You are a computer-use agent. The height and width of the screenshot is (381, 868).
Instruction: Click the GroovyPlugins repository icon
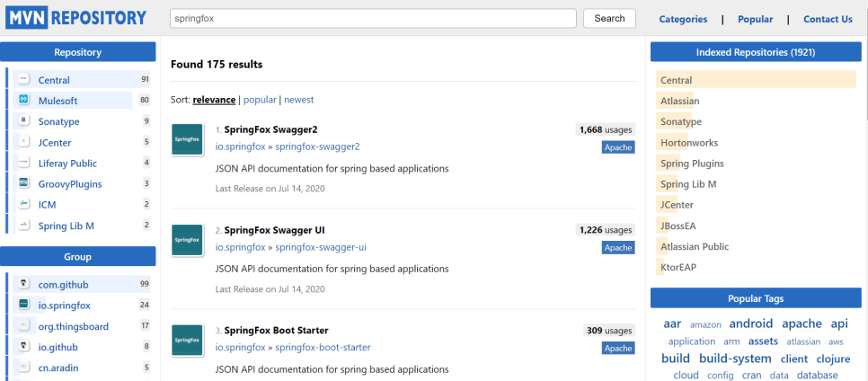pos(23,182)
